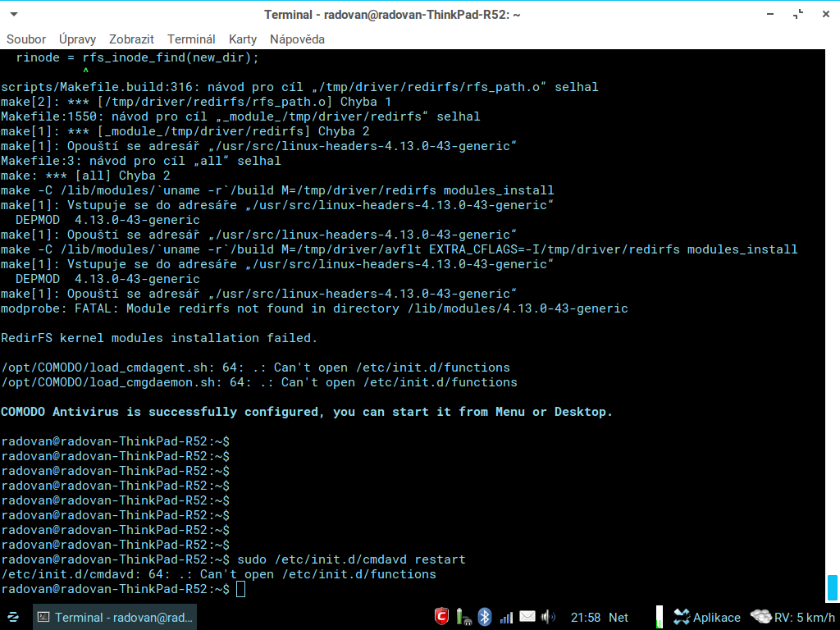840x630 pixels.
Task: Click the '/opt/COMODO/load_cmdagent.sh: 64' error line
Action: (256, 367)
